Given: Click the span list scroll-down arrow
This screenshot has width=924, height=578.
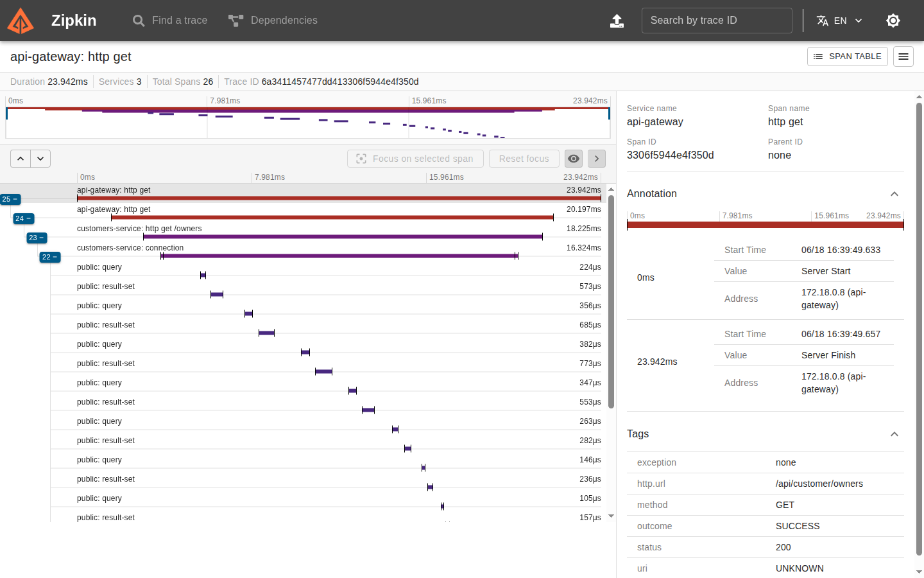Looking at the screenshot, I should [611, 516].
